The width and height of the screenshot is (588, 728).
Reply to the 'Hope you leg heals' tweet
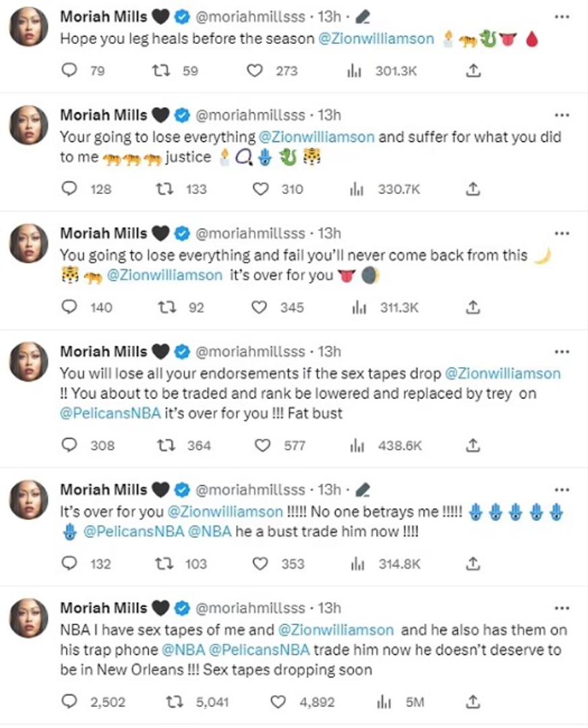[x=69, y=70]
